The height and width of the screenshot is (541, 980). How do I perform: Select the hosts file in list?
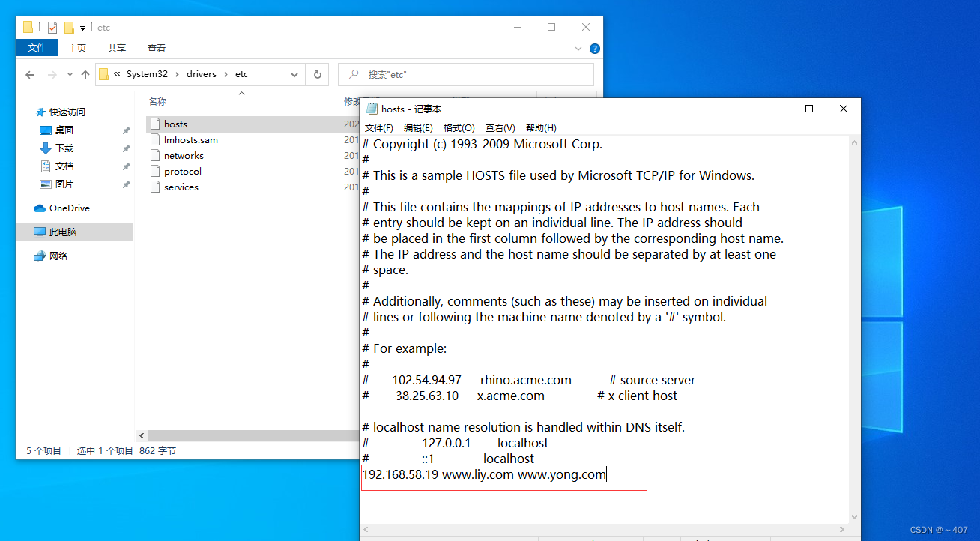[x=175, y=124]
